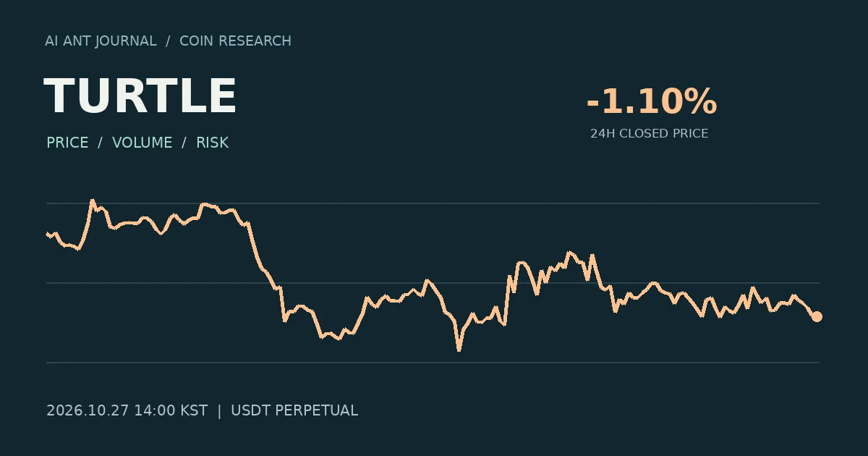Click the latest price endpoint dot

pyautogui.click(x=817, y=316)
